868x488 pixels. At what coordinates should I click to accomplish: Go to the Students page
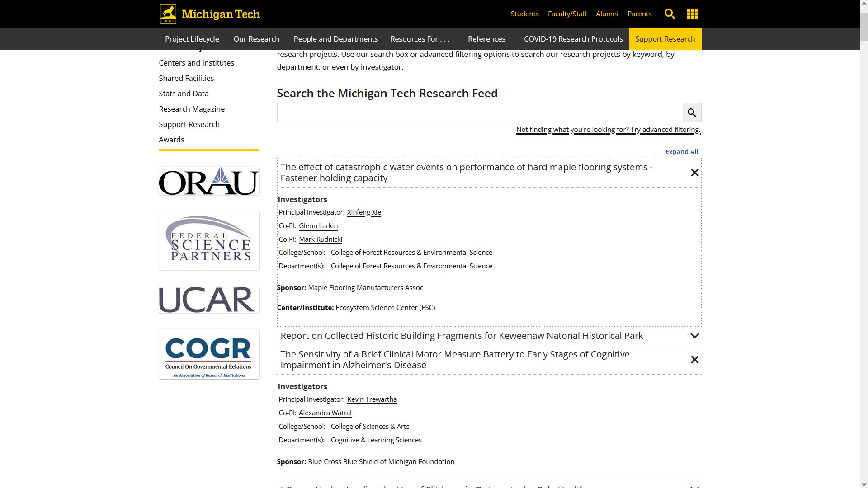point(524,14)
